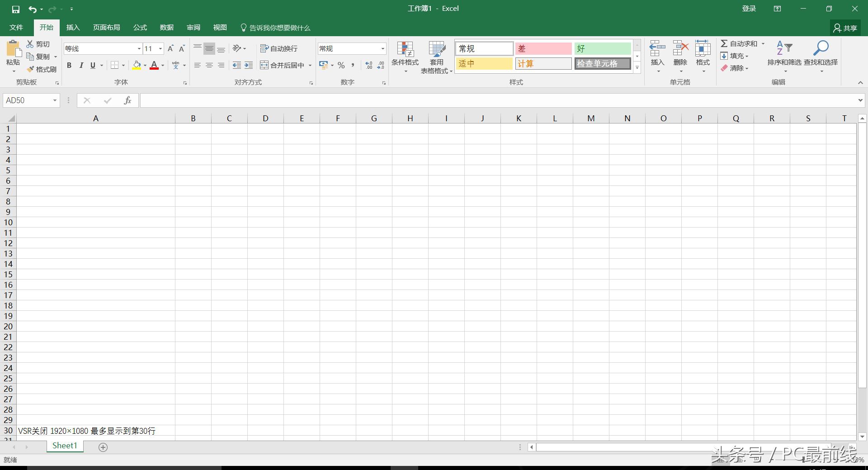Toggle underline formatting
Viewport: 868px width, 470px height.
coord(93,65)
